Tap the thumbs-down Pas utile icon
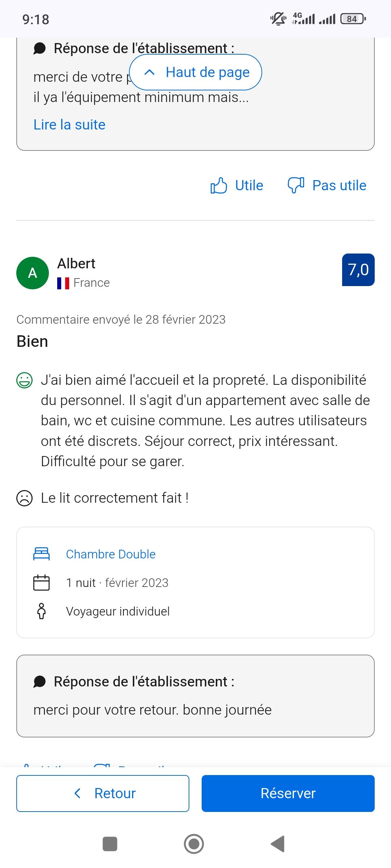 click(x=296, y=186)
